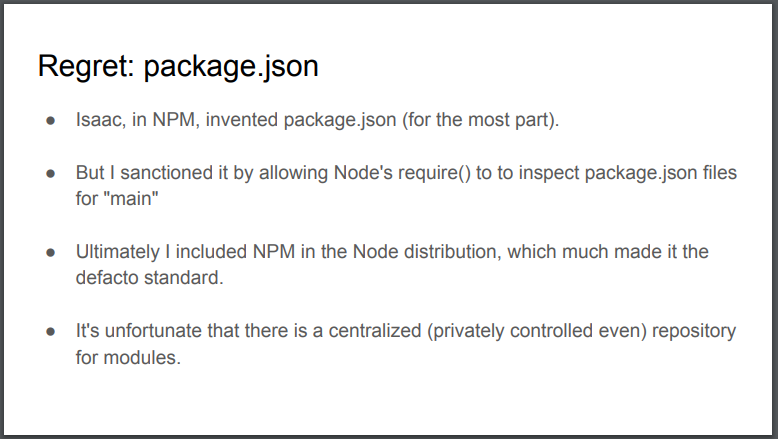Click the word "Ultimately" in third bullet
The image size is (778, 439).
118,252
